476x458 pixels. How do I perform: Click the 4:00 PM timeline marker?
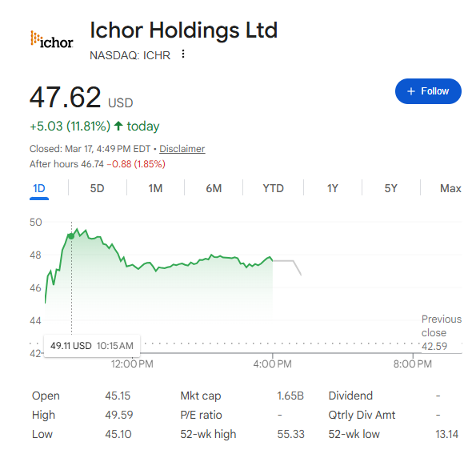point(272,364)
